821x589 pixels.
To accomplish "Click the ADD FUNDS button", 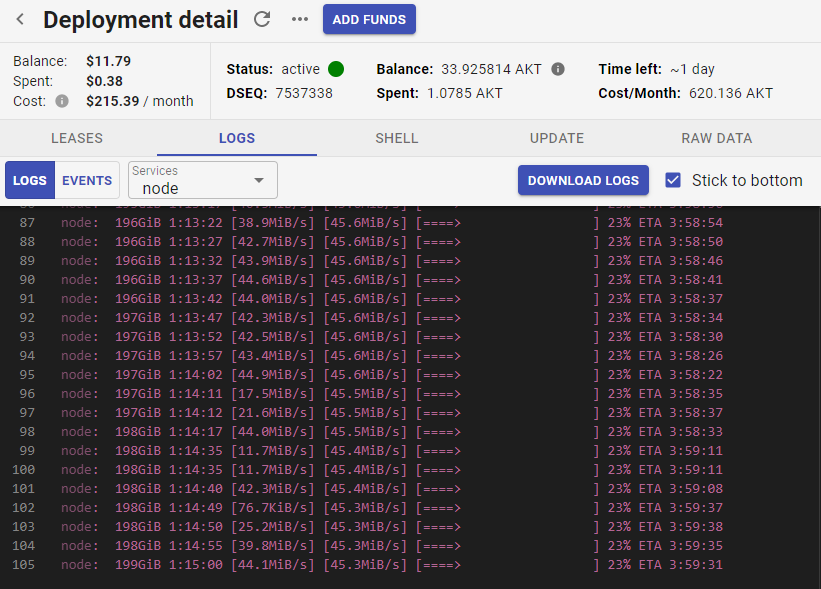I will (x=369, y=19).
